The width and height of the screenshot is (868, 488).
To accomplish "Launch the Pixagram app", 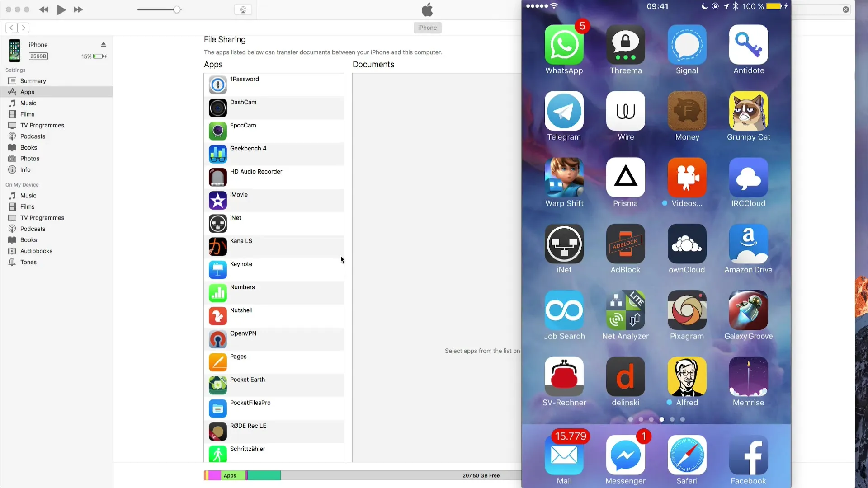I will coord(687,310).
